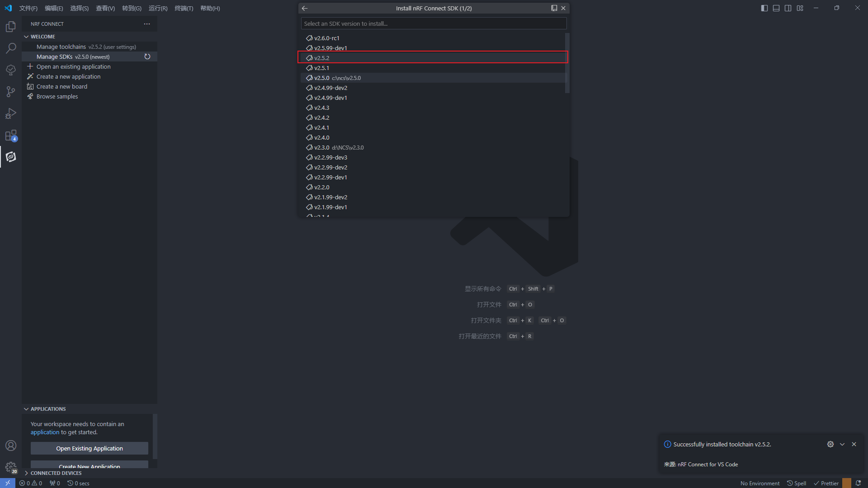
Task: Refresh the Manage SDKs entry
Action: (147, 56)
